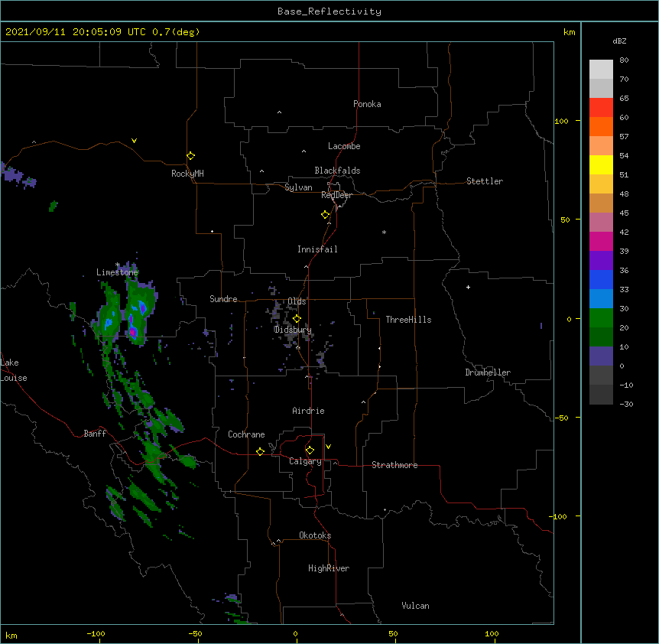This screenshot has height=644, width=659.
Task: Click the Sundre city label
Action: tap(223, 299)
